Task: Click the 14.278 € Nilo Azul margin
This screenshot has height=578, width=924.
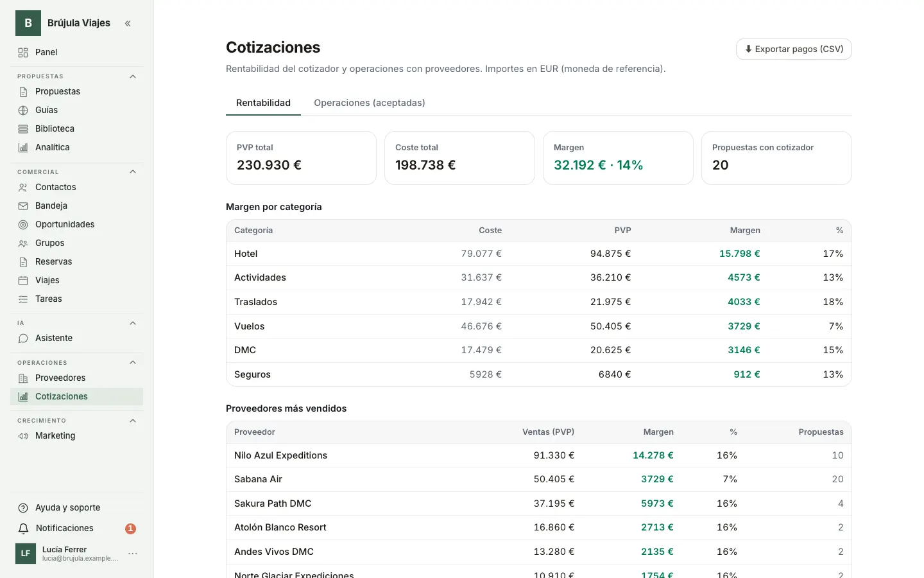Action: [653, 455]
